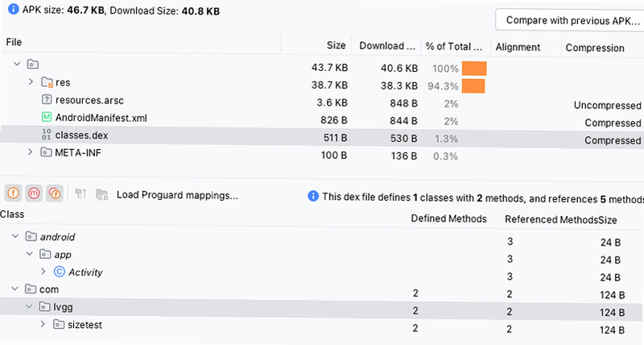Viewport: 644px width, 345px height.
Task: Click the 1.3% value for classes.dex
Action: tap(446, 139)
